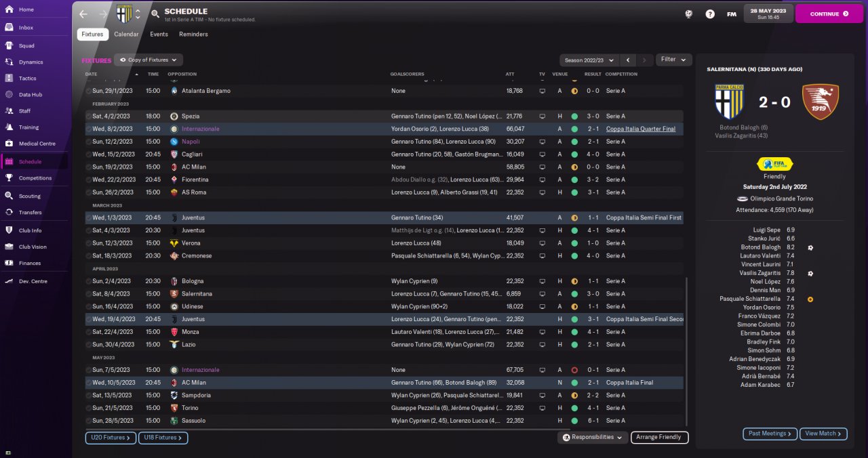This screenshot has height=458, width=868.
Task: Click the 28 May 2023 date box
Action: coord(768,14)
